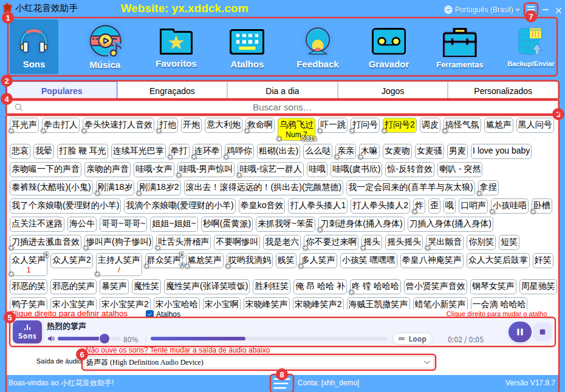Viewport: 565px width, 392px height.
Task: Focus the Buscar sons search field
Action: click(x=282, y=107)
